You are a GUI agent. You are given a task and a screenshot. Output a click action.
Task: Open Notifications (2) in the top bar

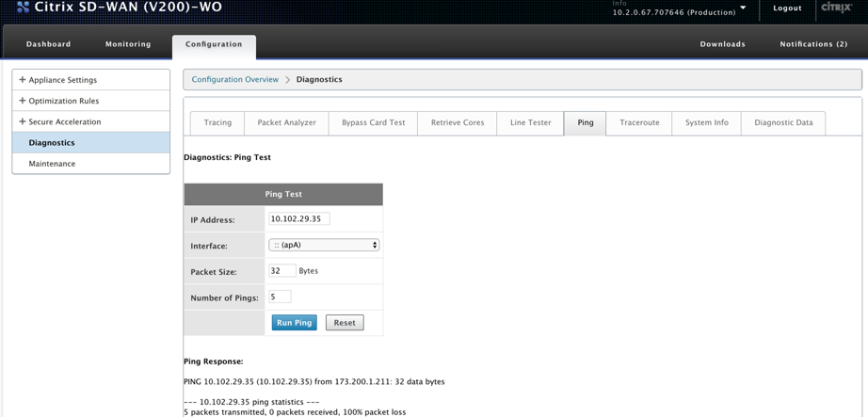pyautogui.click(x=813, y=44)
